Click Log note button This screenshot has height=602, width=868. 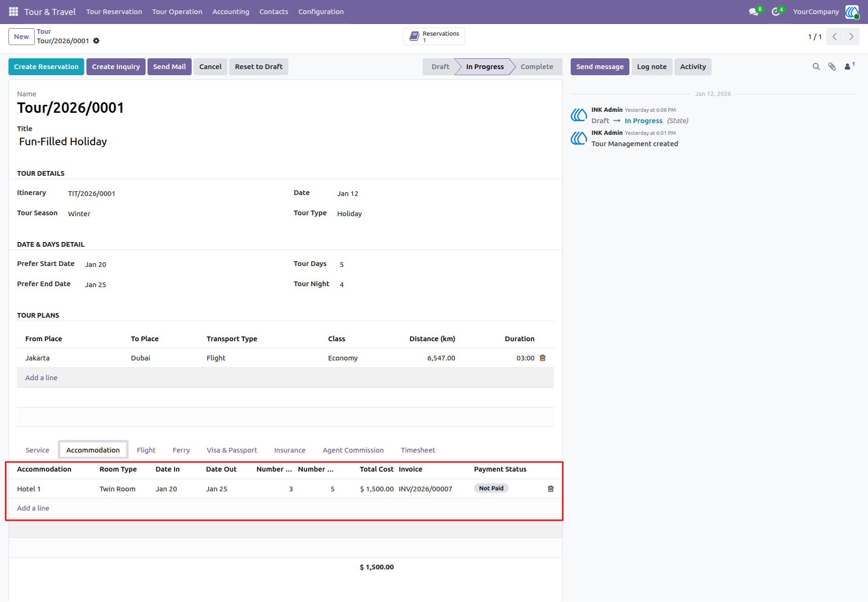[x=652, y=67]
